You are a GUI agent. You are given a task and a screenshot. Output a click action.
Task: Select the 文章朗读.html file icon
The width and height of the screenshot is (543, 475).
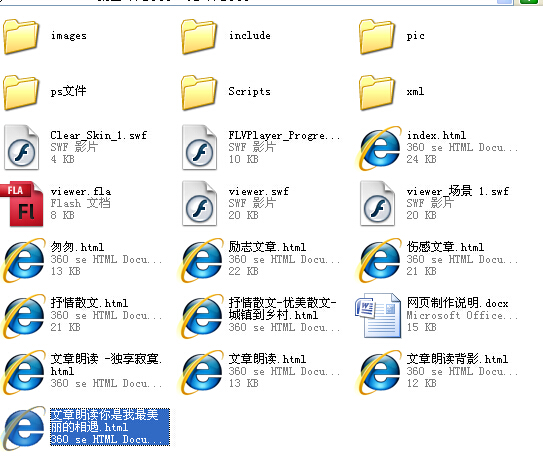(x=201, y=372)
